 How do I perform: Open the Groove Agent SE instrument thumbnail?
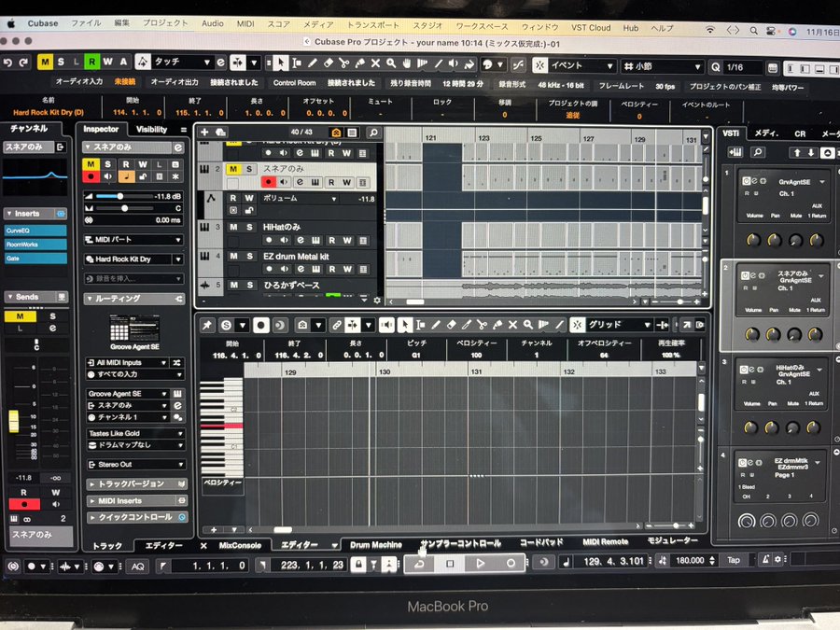134,328
